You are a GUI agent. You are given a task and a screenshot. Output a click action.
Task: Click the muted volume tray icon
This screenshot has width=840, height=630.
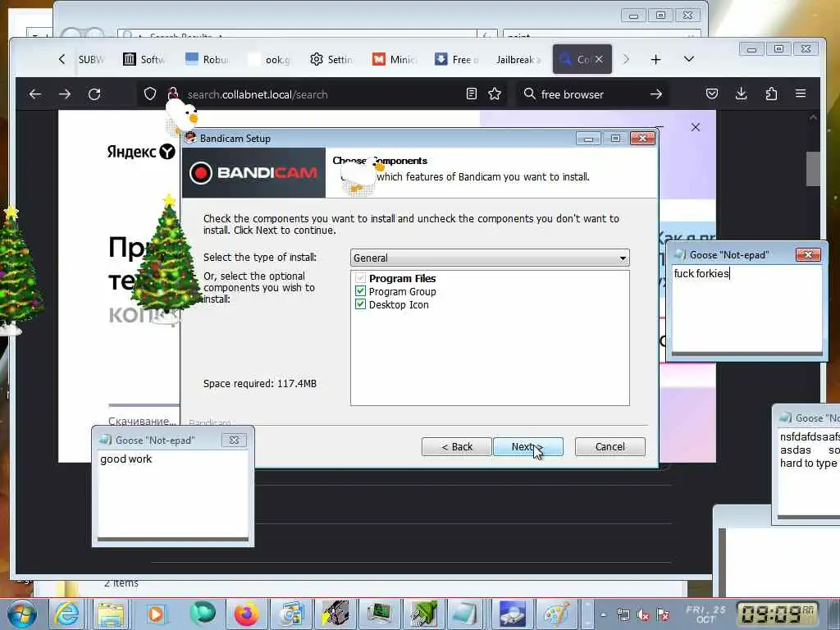click(643, 615)
